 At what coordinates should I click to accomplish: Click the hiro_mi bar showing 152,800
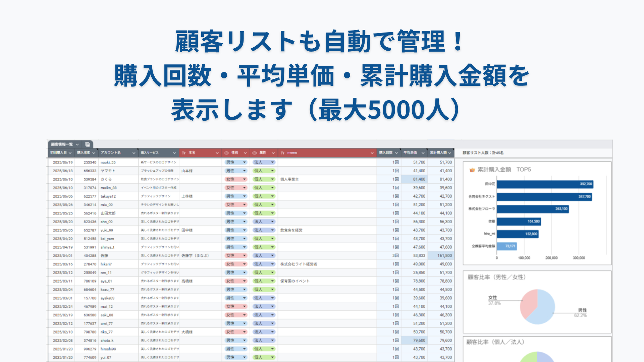pyautogui.click(x=518, y=234)
